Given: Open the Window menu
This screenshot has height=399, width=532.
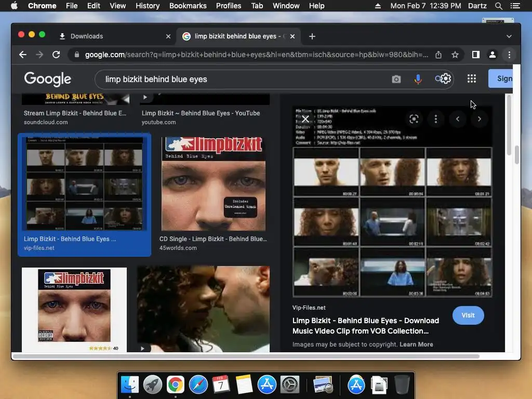Looking at the screenshot, I should click(286, 6).
